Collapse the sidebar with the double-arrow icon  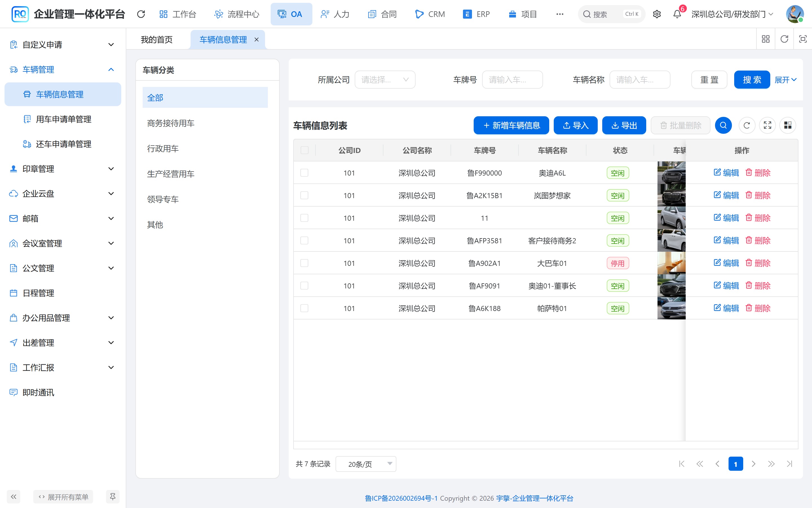pos(14,497)
